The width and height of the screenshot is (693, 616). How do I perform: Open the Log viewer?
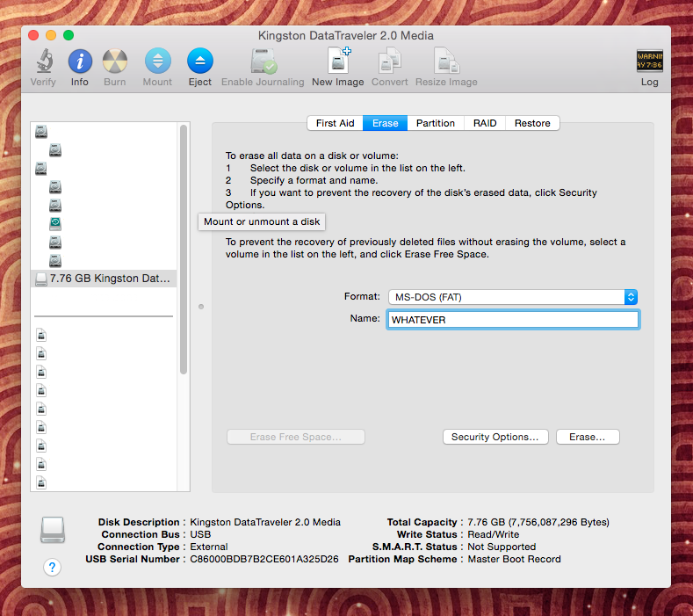tap(649, 61)
